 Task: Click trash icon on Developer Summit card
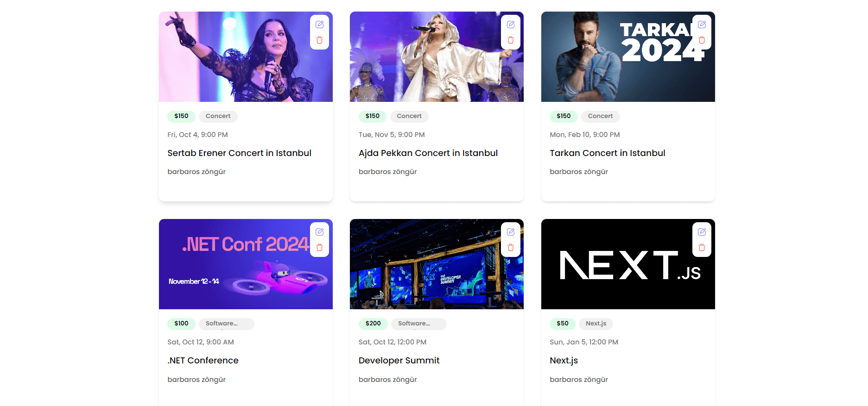[x=511, y=248]
